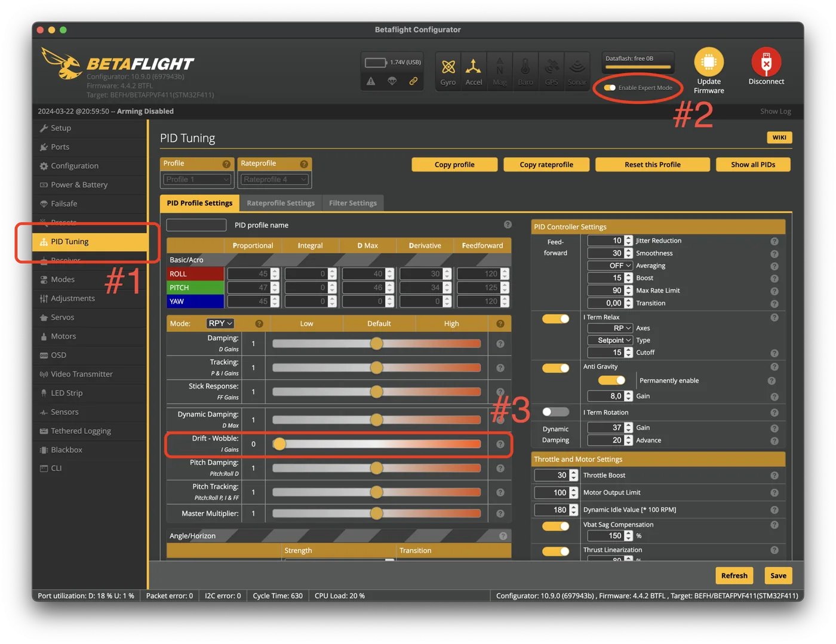Viewport: 836px width, 644px height.
Task: Open the I Term Relax Axes dropdown
Action: [610, 328]
